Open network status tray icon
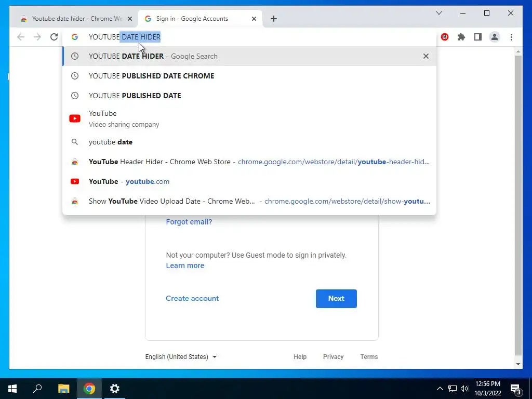This screenshot has width=532, height=399. [x=453, y=389]
